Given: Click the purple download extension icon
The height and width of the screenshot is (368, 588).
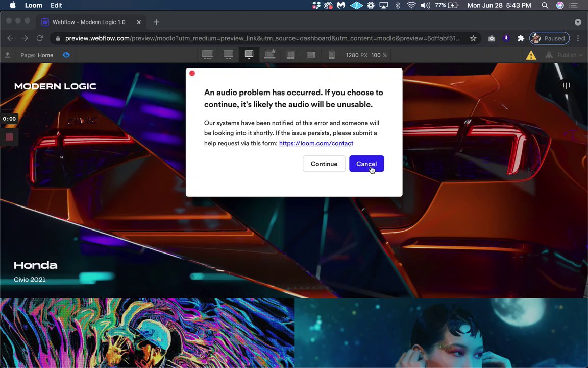Looking at the screenshot, I should [x=506, y=38].
